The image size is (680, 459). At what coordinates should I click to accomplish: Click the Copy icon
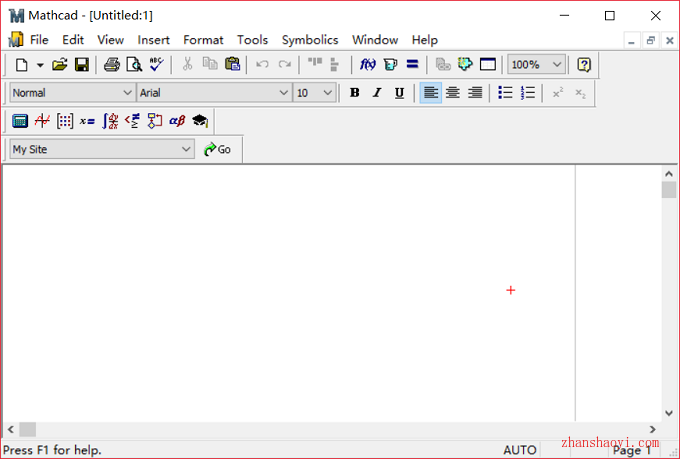point(210,64)
